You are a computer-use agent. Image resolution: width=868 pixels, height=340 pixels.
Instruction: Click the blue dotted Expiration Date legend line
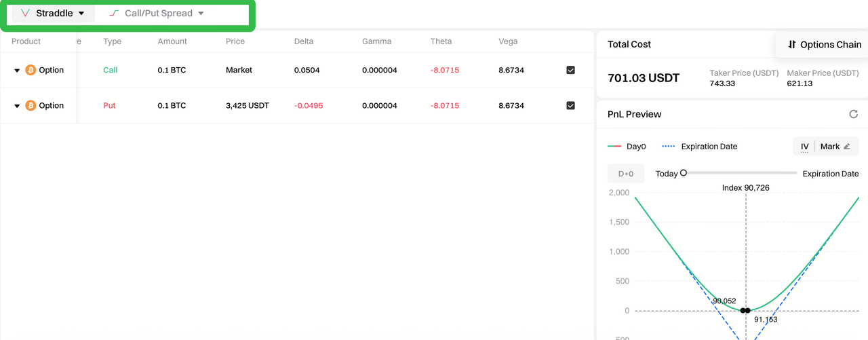tap(669, 147)
